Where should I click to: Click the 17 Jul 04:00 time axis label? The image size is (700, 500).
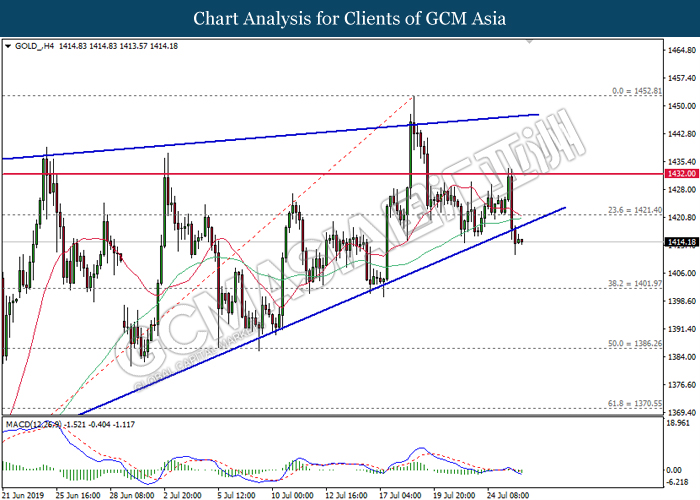pos(399,493)
